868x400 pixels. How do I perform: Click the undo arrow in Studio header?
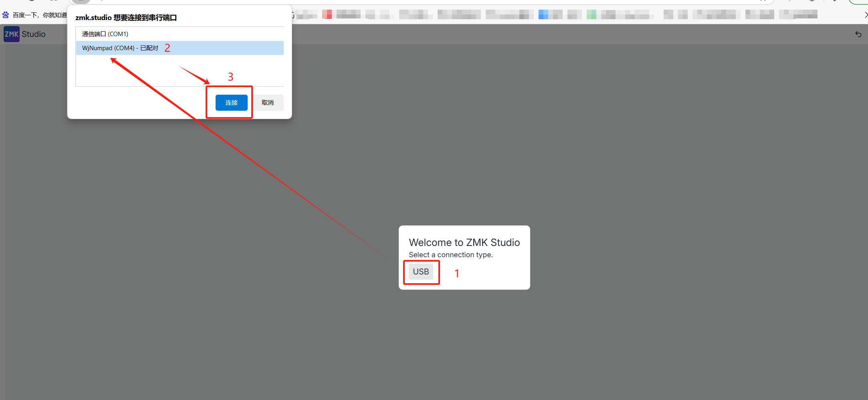point(858,34)
